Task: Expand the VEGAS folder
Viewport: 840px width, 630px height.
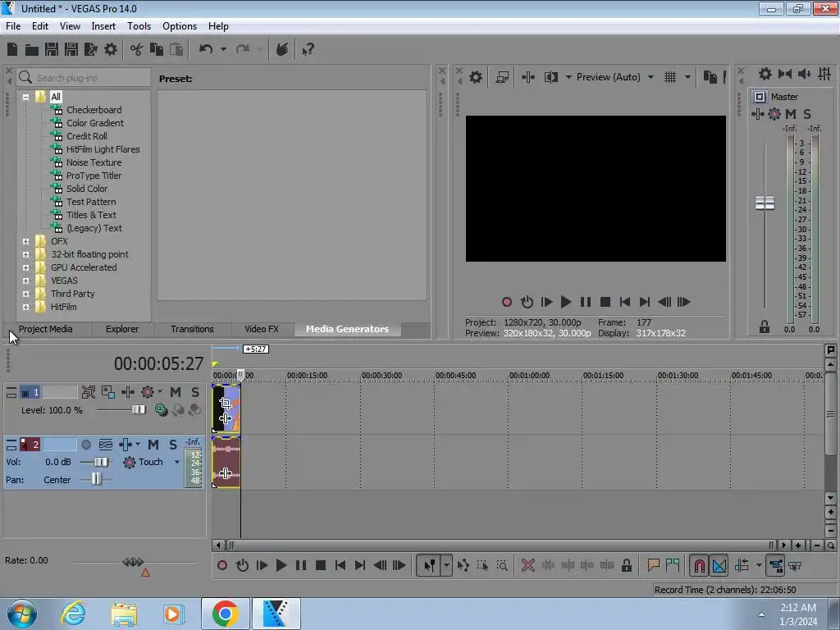Action: (x=25, y=281)
